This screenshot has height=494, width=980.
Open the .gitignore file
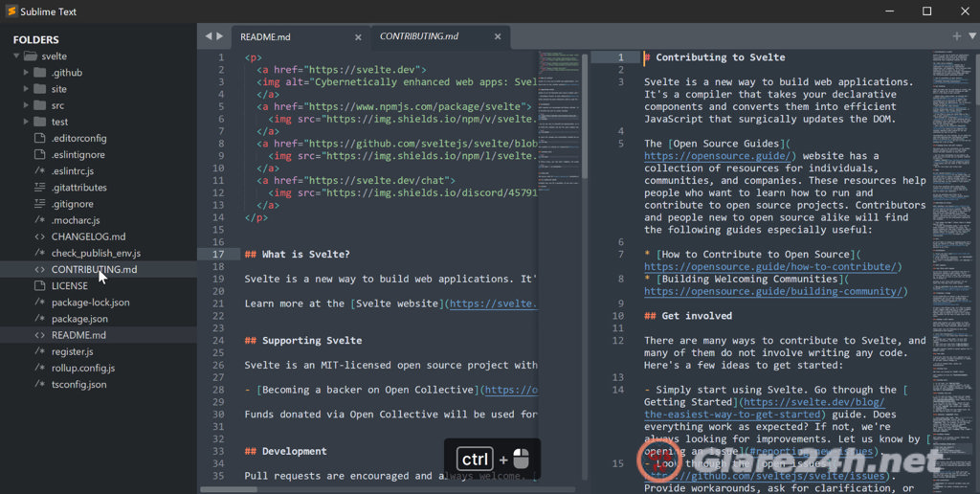[73, 204]
